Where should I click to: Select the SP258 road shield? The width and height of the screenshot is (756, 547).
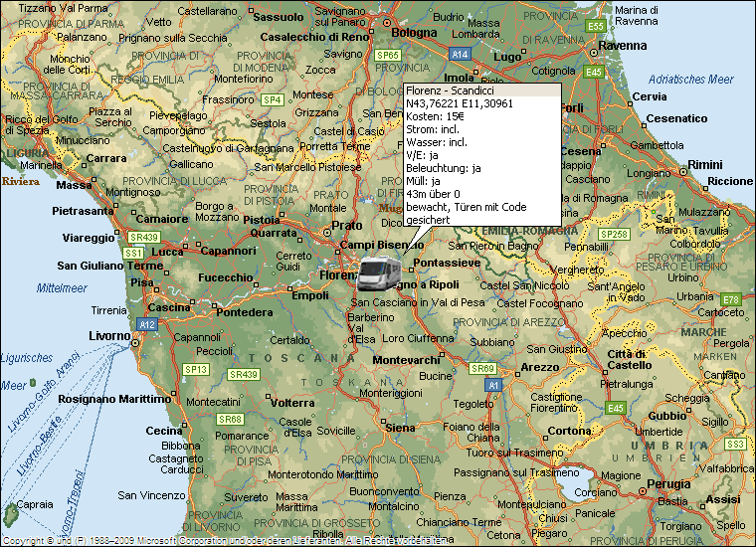click(x=613, y=234)
